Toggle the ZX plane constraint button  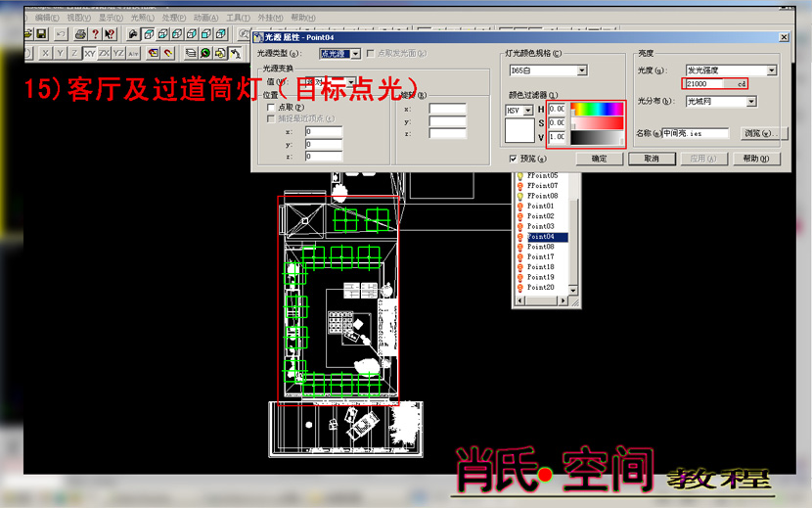[x=104, y=53]
